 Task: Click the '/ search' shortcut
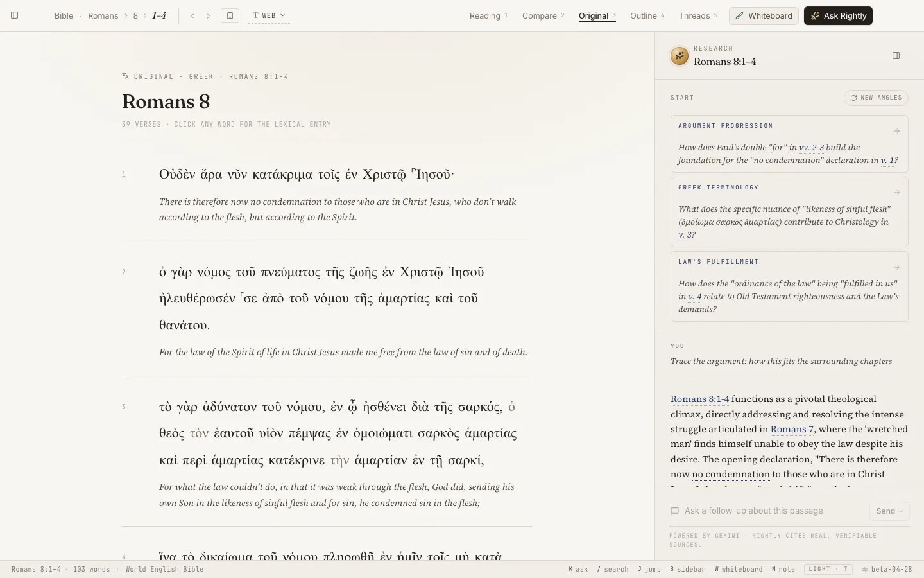613,569
